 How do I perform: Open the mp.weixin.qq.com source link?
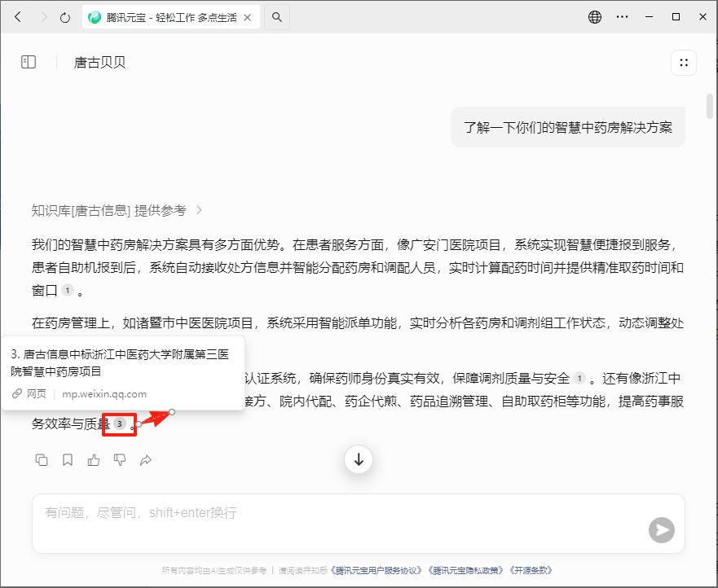pyautogui.click(x=104, y=394)
